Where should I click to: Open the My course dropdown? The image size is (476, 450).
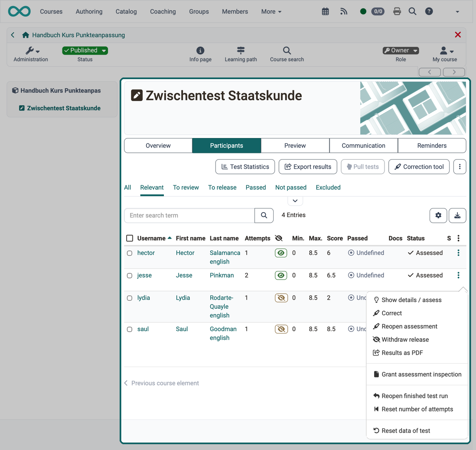pos(445,54)
